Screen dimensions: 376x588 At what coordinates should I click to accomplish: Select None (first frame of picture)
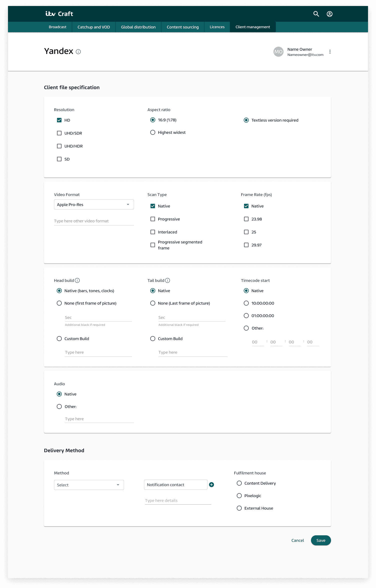[59, 303]
